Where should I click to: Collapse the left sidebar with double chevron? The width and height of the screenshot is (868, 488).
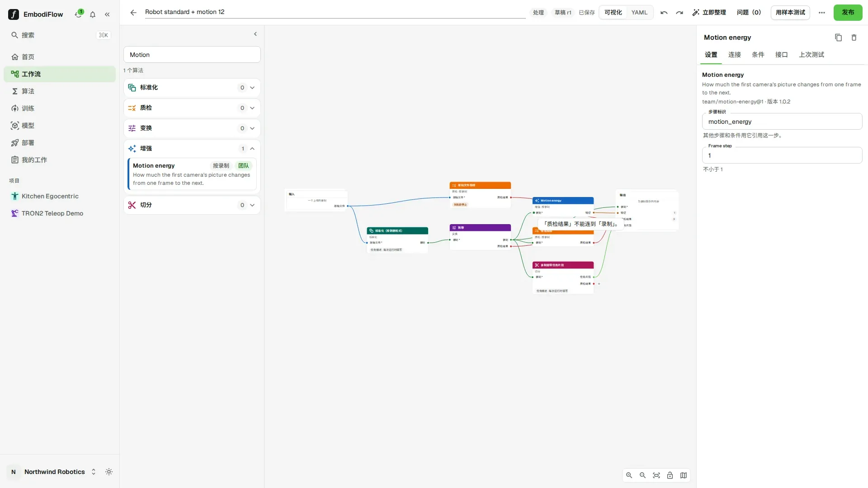pos(107,14)
